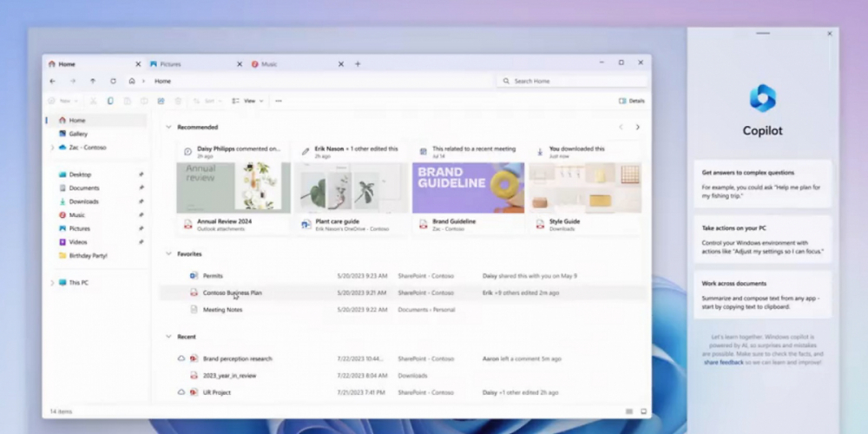868x434 pixels.
Task: Go up one folder level arrow
Action: click(x=93, y=81)
